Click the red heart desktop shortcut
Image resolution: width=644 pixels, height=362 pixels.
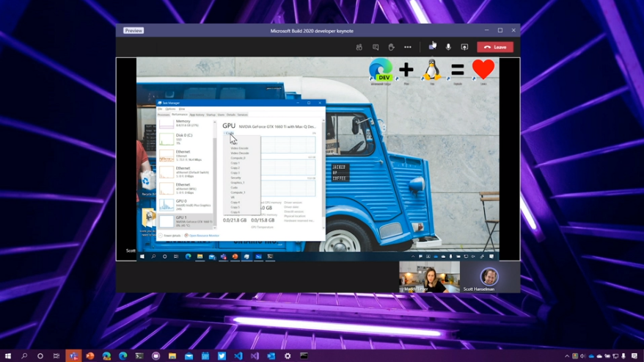[x=483, y=70]
